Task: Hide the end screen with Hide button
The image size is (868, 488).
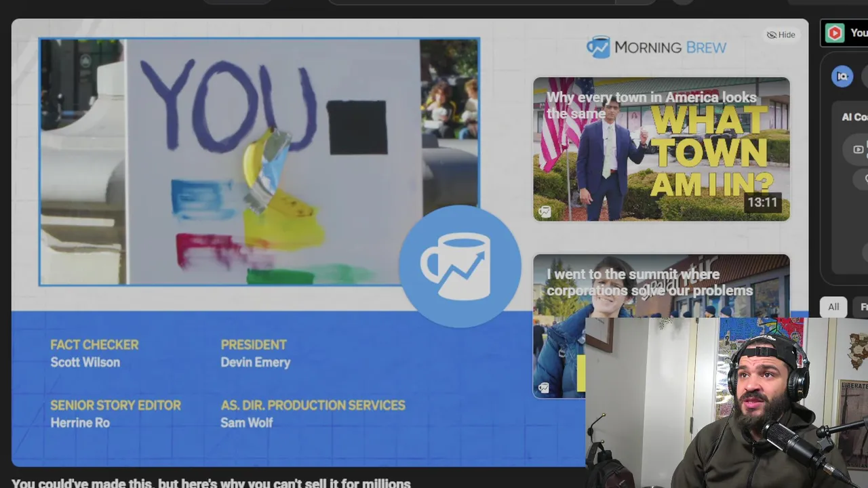Action: pyautogui.click(x=781, y=35)
